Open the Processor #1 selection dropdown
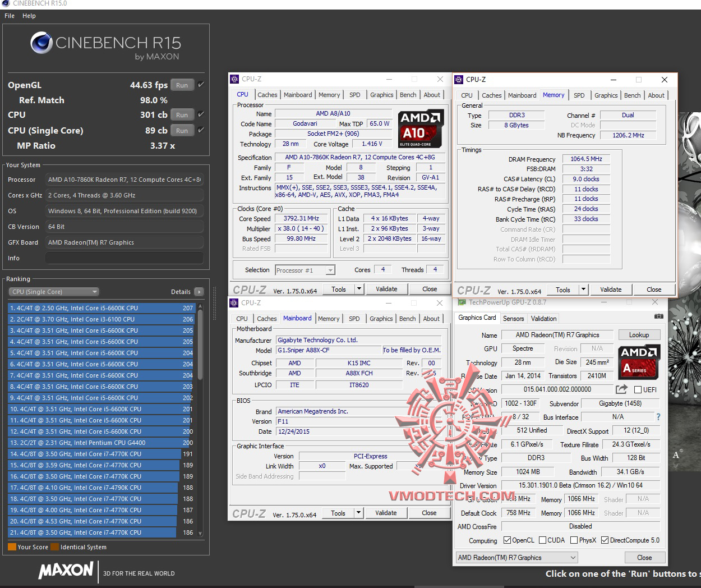The image size is (701, 588). coord(305,270)
